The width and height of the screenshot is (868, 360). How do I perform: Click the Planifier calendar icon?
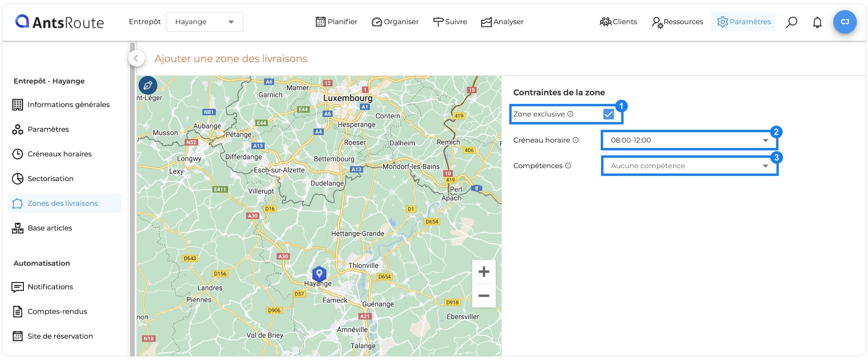click(x=320, y=22)
